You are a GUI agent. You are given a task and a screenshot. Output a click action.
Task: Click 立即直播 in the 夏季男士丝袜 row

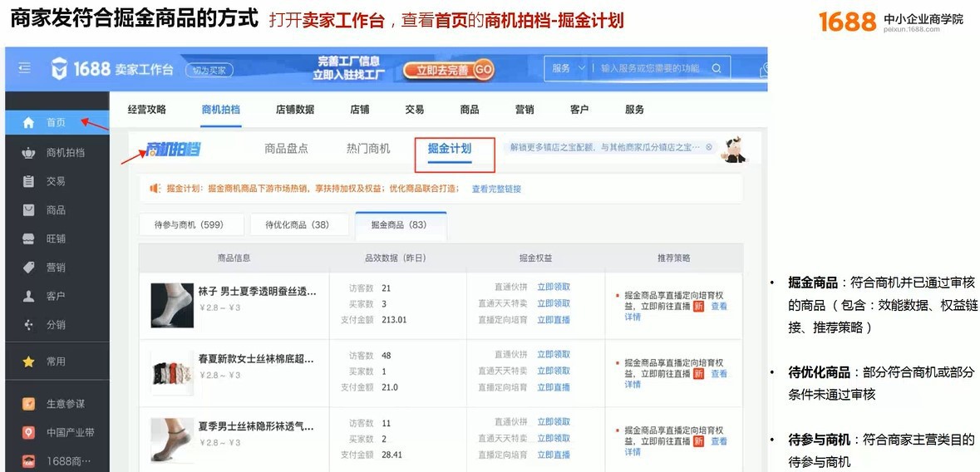pos(554,455)
